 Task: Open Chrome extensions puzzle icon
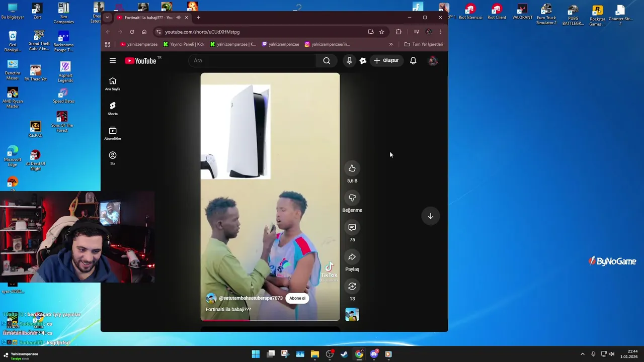pyautogui.click(x=398, y=32)
